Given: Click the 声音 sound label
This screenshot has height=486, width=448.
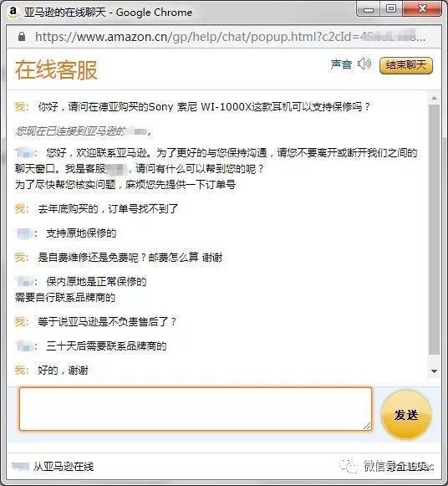Looking at the screenshot, I should (341, 64).
